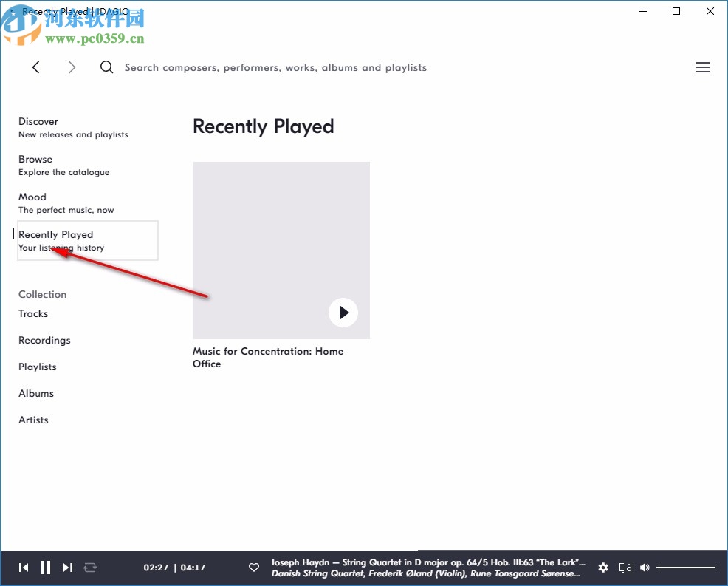The image size is (728, 586).
Task: Open the hamburger menu
Action: click(x=702, y=67)
